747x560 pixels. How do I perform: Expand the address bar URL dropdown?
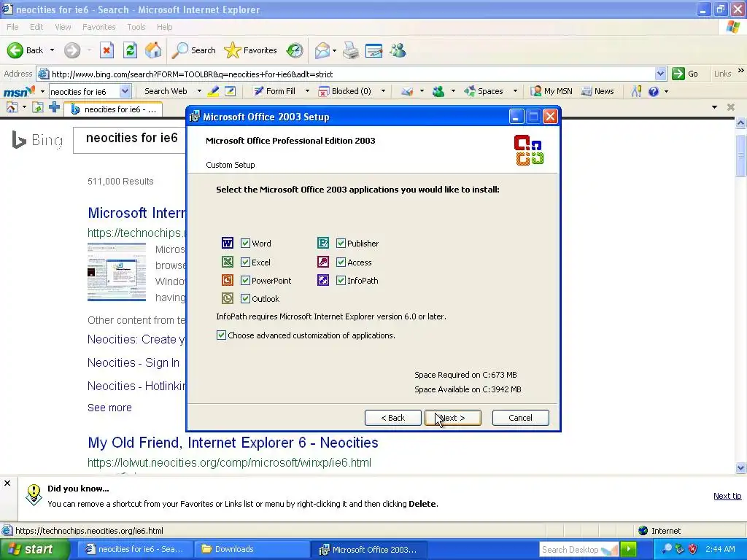[x=660, y=74]
